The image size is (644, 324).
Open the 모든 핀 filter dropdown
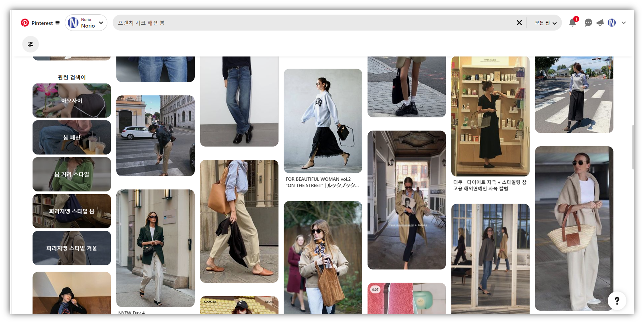545,23
